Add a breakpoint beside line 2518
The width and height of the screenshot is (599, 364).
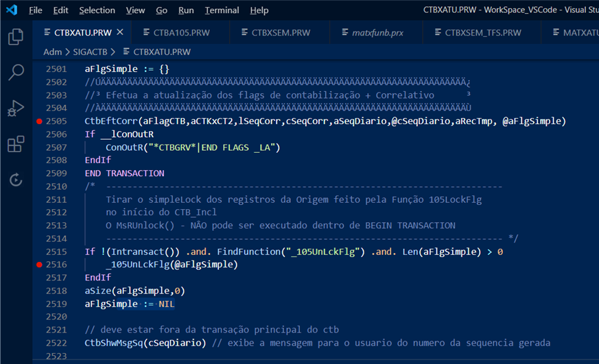39,291
